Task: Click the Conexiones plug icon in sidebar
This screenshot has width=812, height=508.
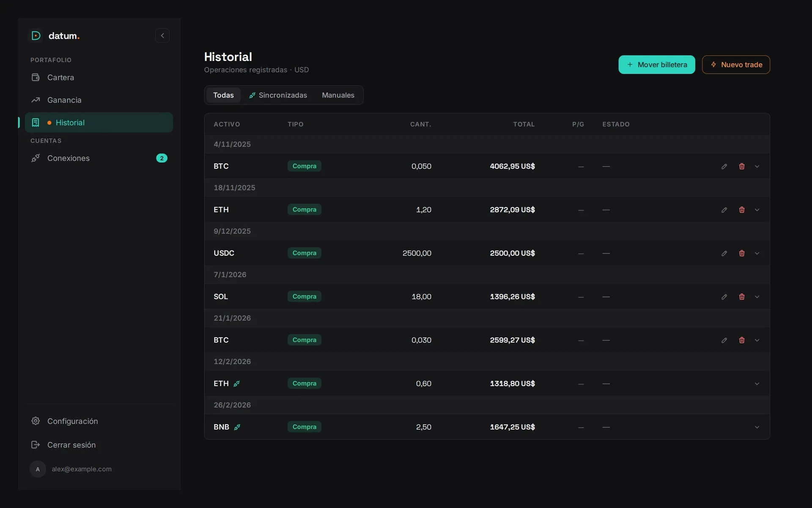Action: coord(36,158)
